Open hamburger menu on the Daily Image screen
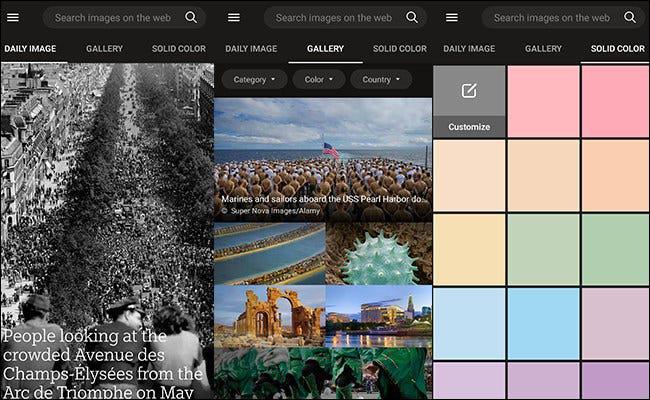650x400 pixels. 13,17
